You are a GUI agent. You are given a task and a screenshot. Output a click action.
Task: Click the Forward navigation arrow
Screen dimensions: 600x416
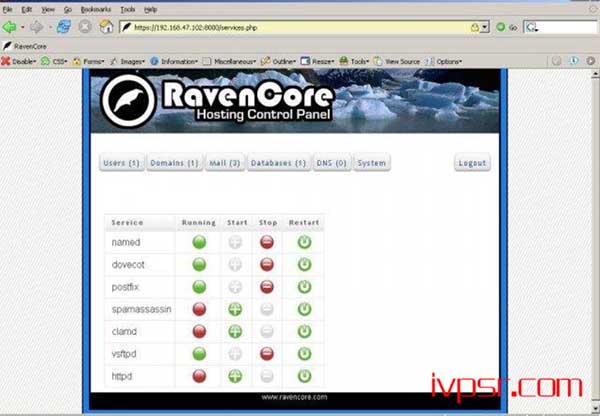click(37, 27)
